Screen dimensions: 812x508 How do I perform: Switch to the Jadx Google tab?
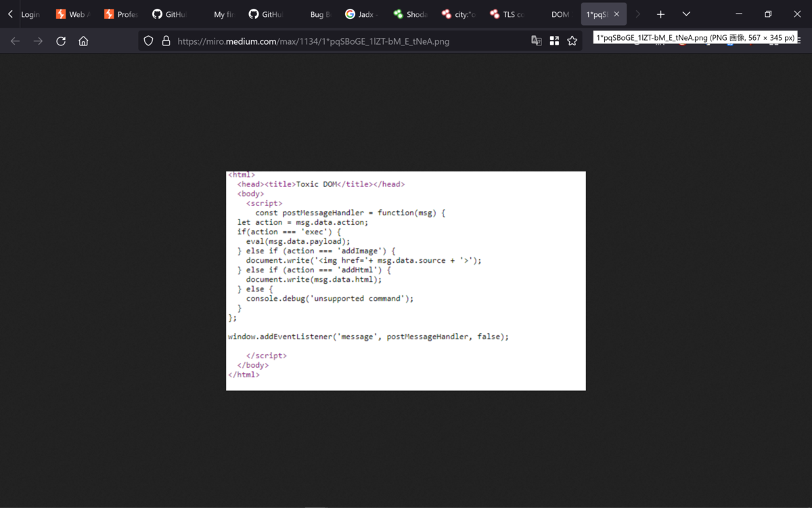click(361, 14)
